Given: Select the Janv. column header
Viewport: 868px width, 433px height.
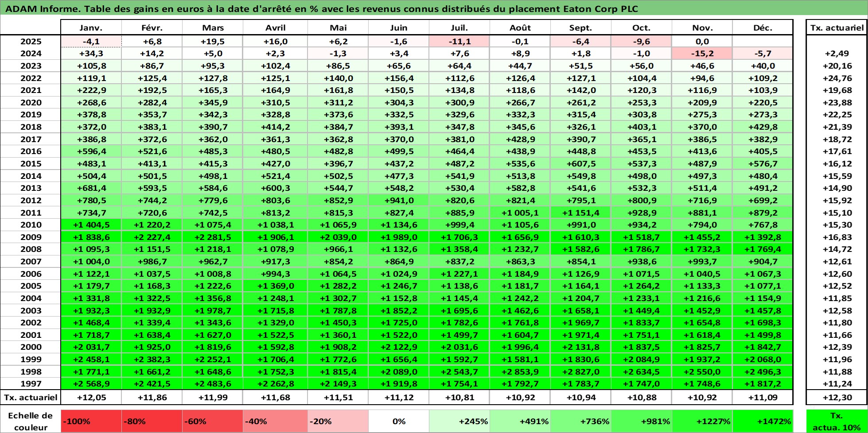Looking at the screenshot, I should coord(91,27).
